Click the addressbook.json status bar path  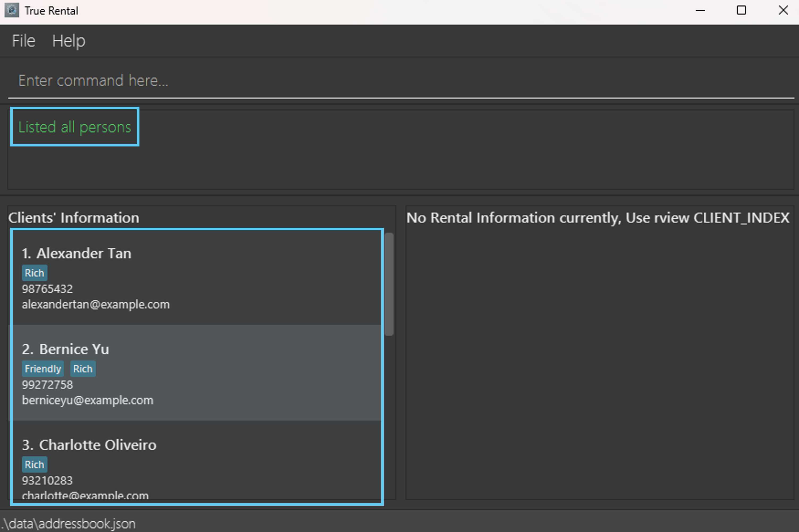(x=69, y=524)
